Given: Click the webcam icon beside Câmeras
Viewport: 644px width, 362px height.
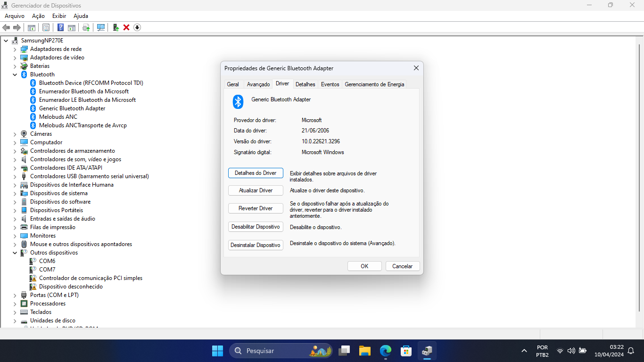Looking at the screenshot, I should tap(24, 134).
